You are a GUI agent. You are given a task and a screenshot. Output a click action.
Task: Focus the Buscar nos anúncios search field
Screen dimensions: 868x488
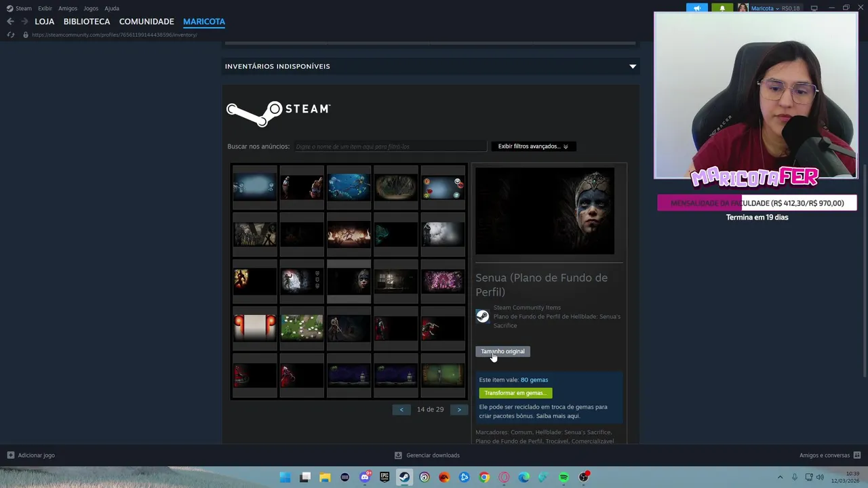(390, 146)
